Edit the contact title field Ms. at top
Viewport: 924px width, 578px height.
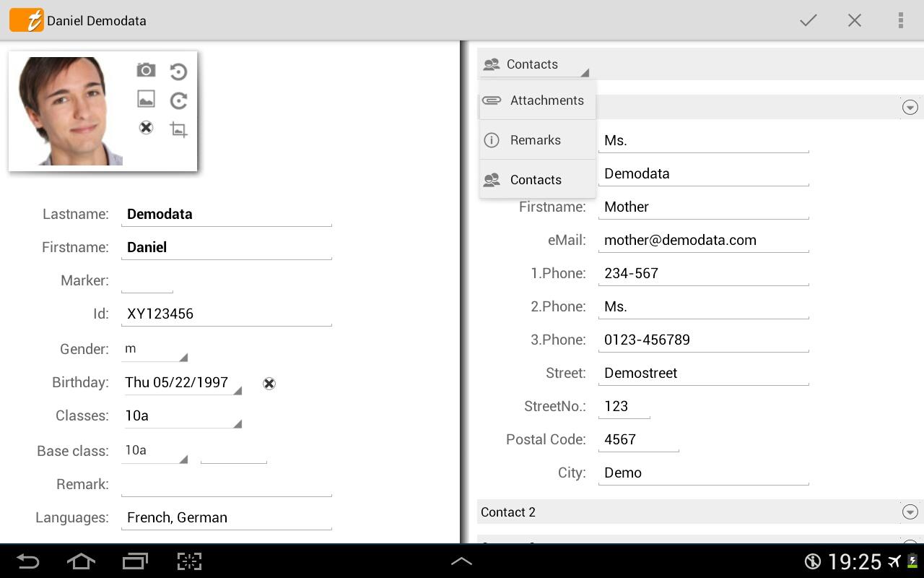[704, 140]
